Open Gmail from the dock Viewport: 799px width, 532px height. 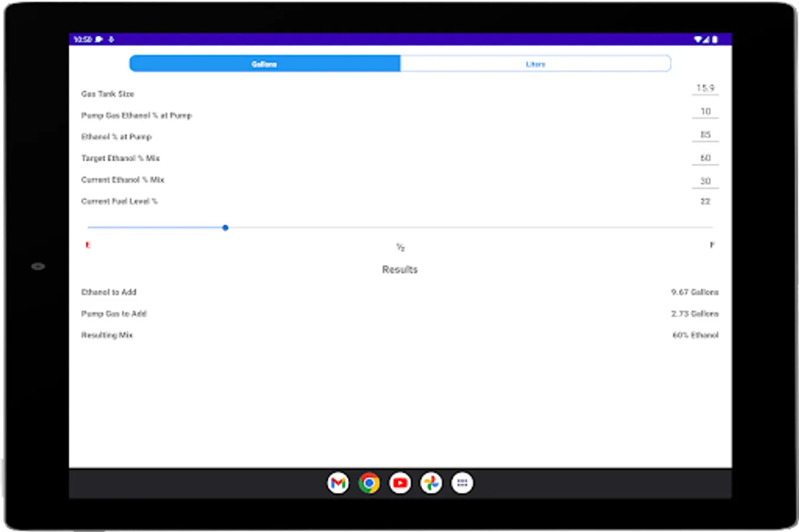tap(338, 484)
